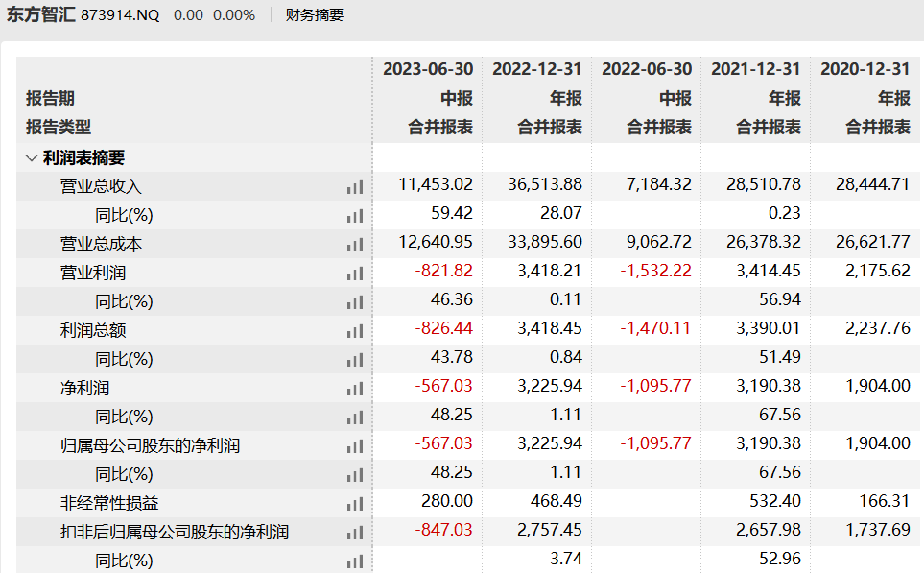
Task: Click the 报告类型 row label
Action: [59, 127]
